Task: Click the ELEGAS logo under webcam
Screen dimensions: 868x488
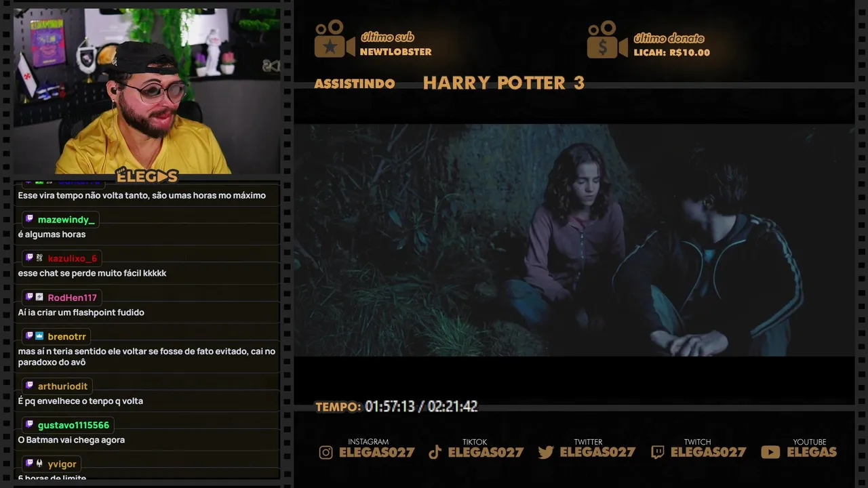Action: [147, 176]
